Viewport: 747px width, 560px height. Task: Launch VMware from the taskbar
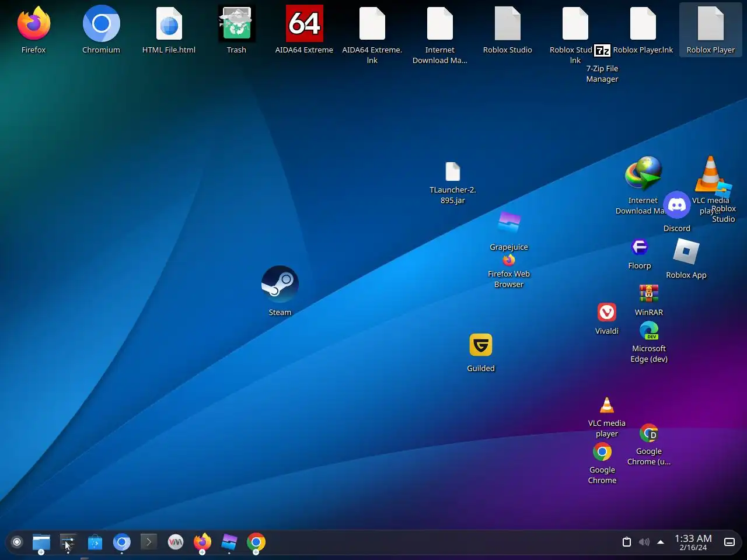[x=176, y=542]
